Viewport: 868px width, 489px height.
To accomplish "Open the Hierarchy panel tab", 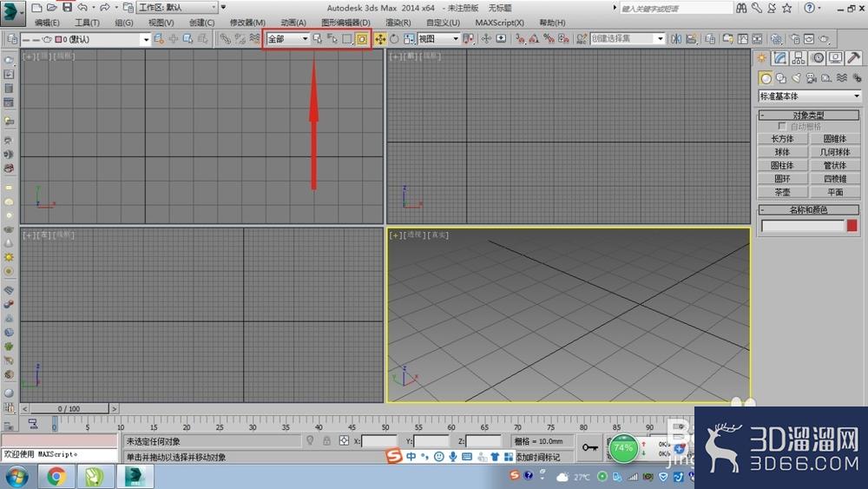I will (x=799, y=57).
